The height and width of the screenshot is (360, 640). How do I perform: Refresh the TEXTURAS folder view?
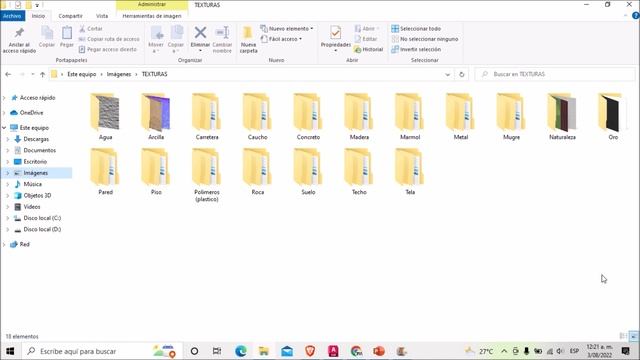462,74
